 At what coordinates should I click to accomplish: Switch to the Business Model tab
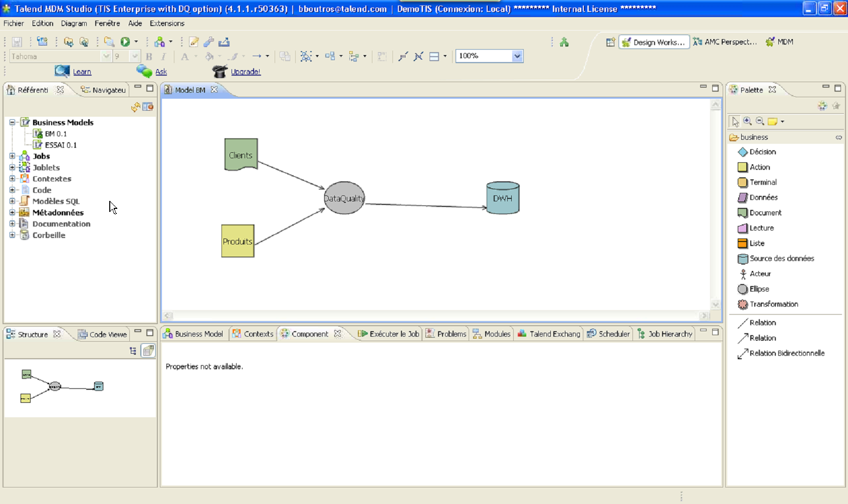193,334
